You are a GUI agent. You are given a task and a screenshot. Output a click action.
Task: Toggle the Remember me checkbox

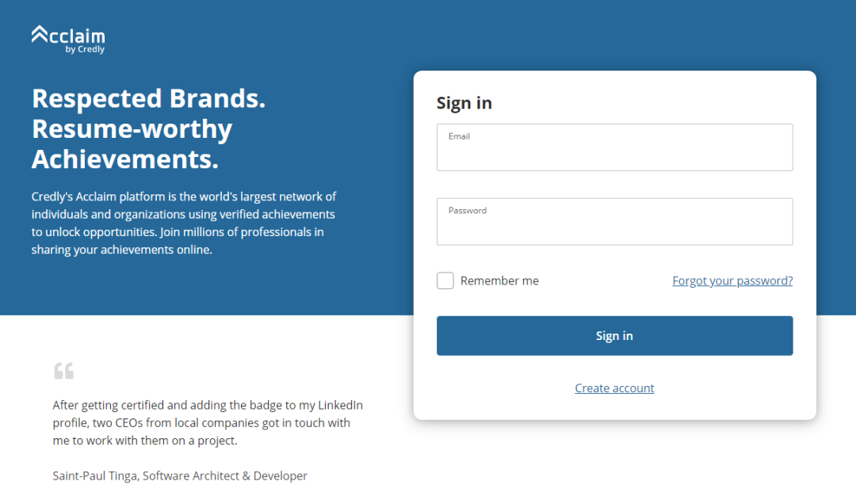pyautogui.click(x=445, y=281)
